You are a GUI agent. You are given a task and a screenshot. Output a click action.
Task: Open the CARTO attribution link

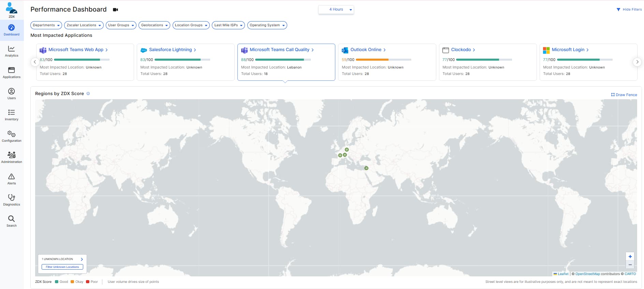pos(630,274)
